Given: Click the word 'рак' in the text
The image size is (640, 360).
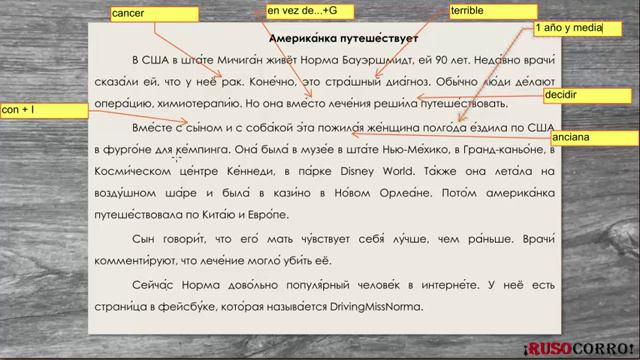Looking at the screenshot, I should 232,82.
